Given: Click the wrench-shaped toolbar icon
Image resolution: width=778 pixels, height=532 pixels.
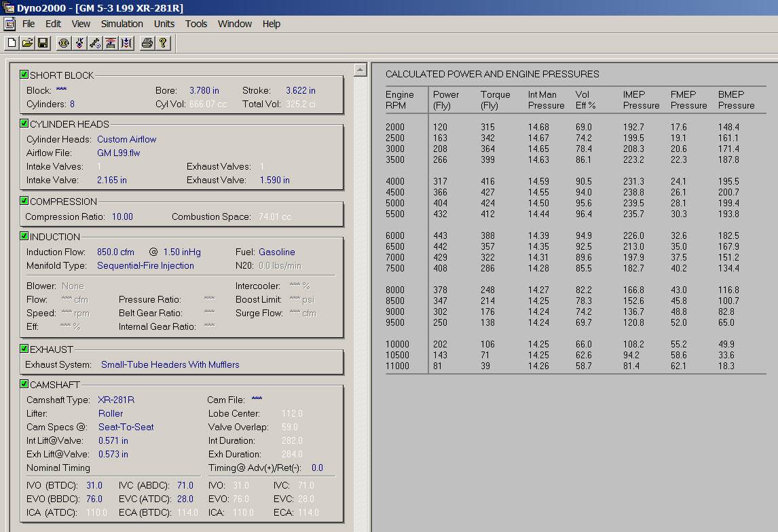Looking at the screenshot, I should click(x=95, y=43).
